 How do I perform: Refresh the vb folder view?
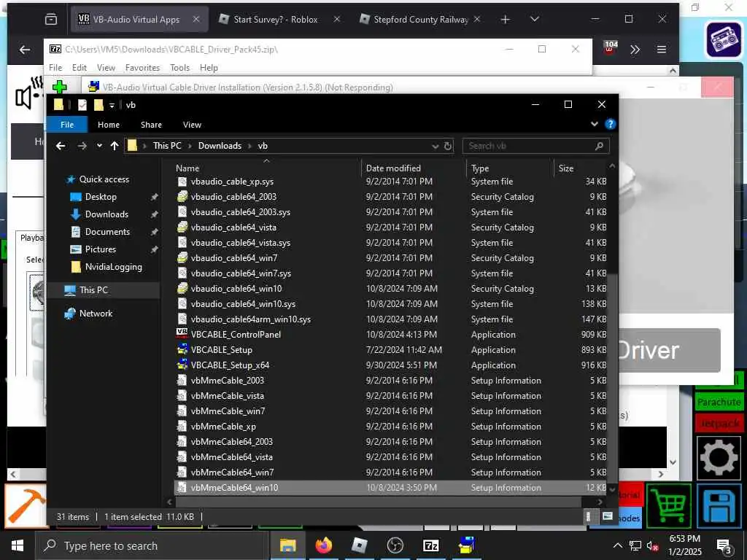pos(448,146)
